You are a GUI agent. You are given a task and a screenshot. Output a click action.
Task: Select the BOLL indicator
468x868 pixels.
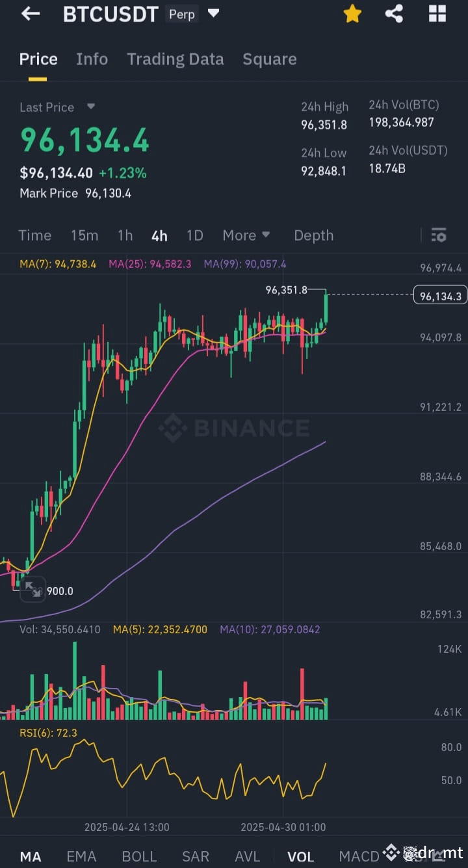pyautogui.click(x=139, y=856)
